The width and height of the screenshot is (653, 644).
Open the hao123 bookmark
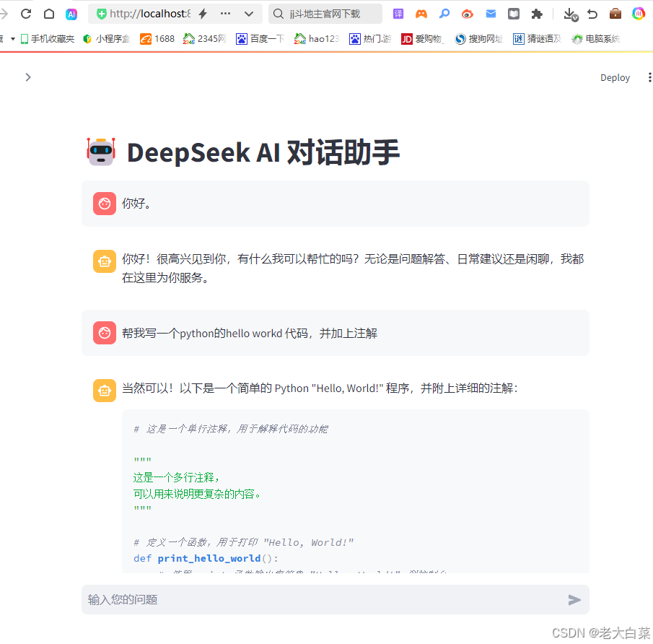(x=317, y=39)
